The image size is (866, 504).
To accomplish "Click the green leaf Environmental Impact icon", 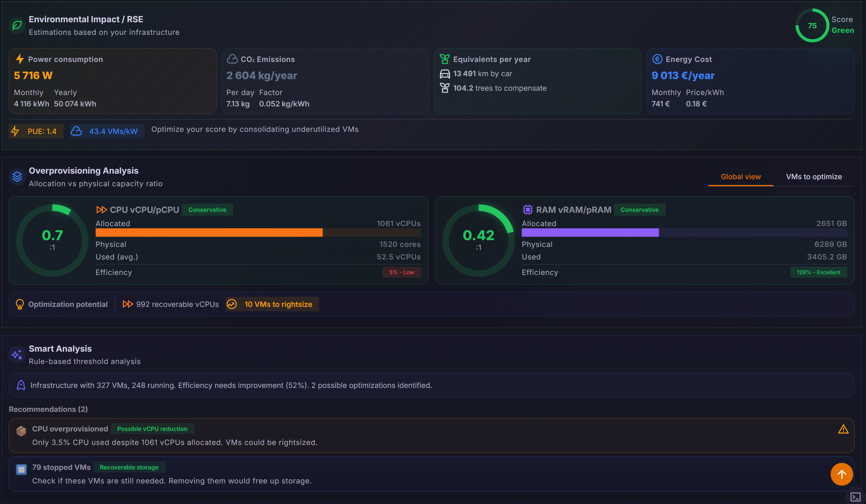I will [x=17, y=25].
